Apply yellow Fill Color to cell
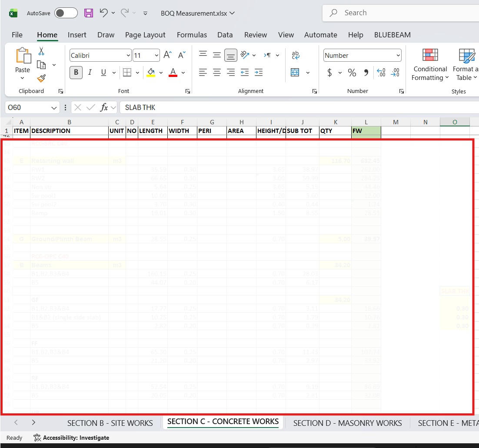Viewport: 479px width, 448px height. click(151, 73)
